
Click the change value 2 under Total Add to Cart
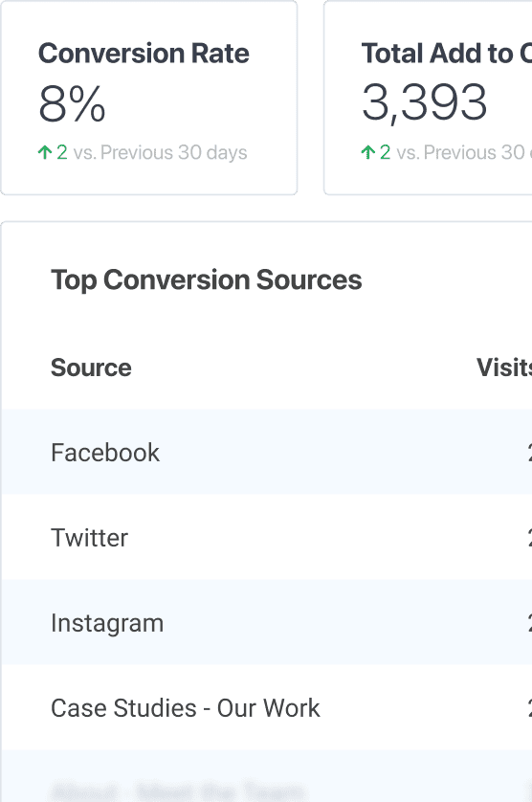(x=386, y=152)
